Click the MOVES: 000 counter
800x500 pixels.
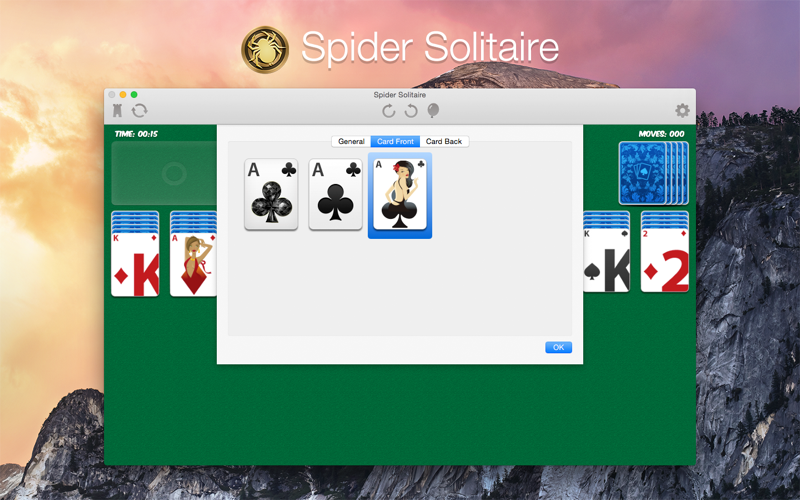coord(661,134)
